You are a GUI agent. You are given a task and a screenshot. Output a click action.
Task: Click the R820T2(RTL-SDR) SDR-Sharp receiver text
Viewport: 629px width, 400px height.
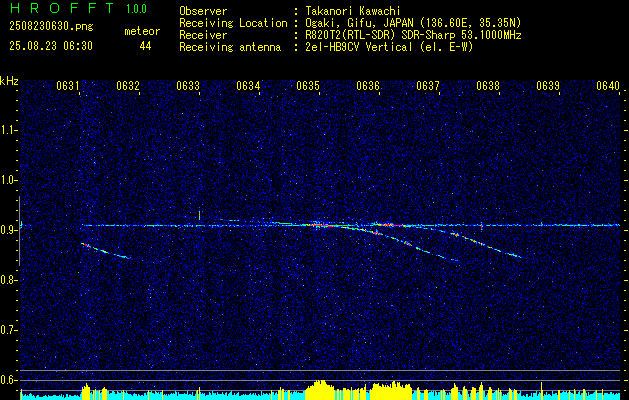(x=413, y=35)
